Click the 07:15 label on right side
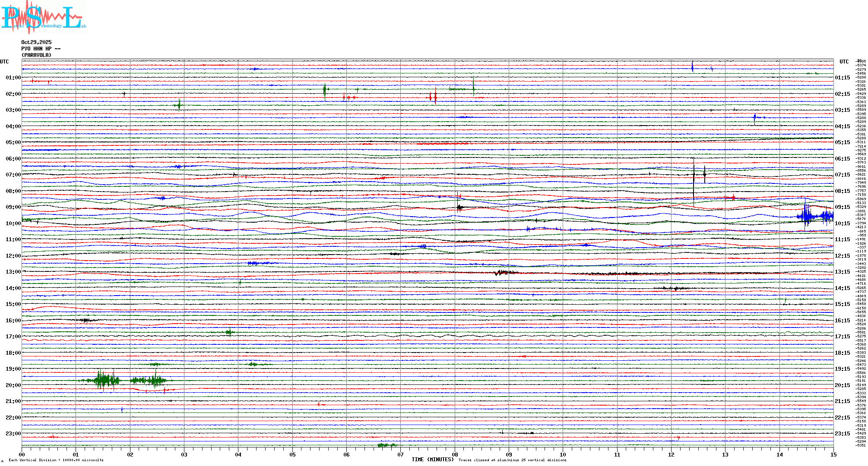 point(842,175)
